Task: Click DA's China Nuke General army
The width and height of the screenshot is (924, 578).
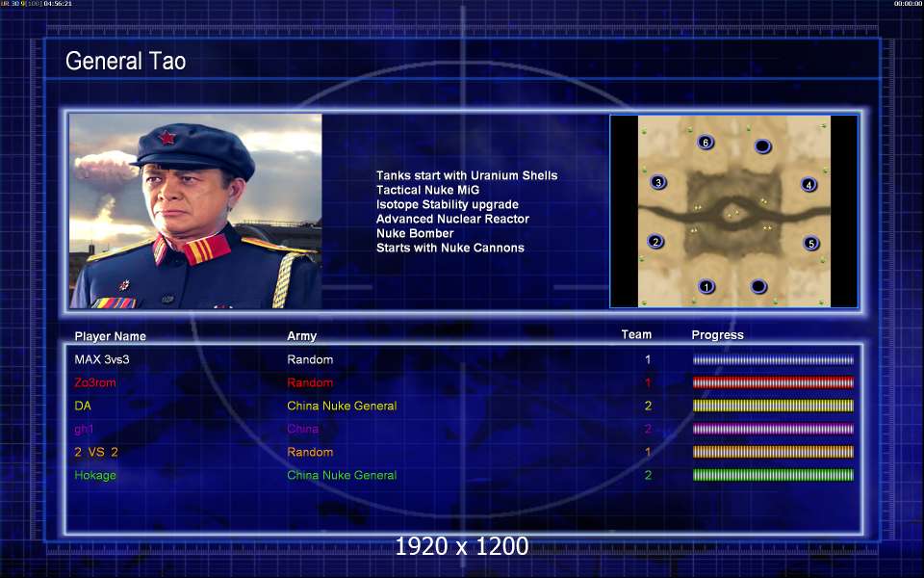Action: (x=342, y=406)
